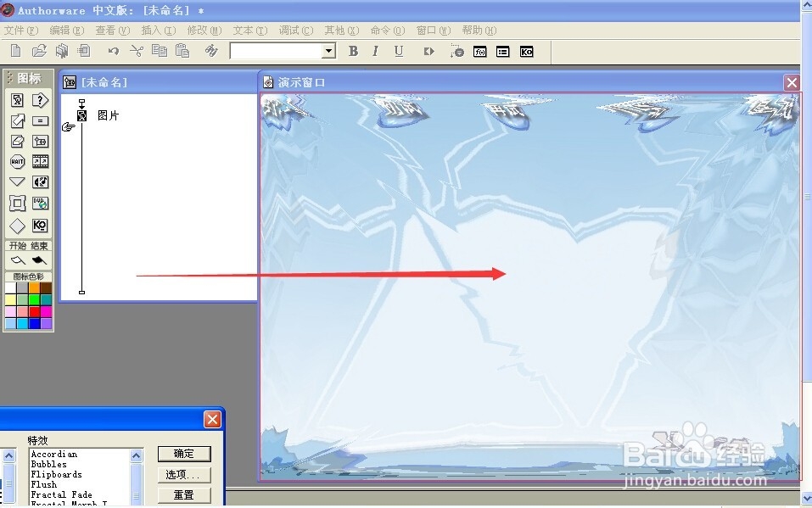This screenshot has height=508, width=812.
Task: Open the 帮助 menu
Action: (479, 31)
